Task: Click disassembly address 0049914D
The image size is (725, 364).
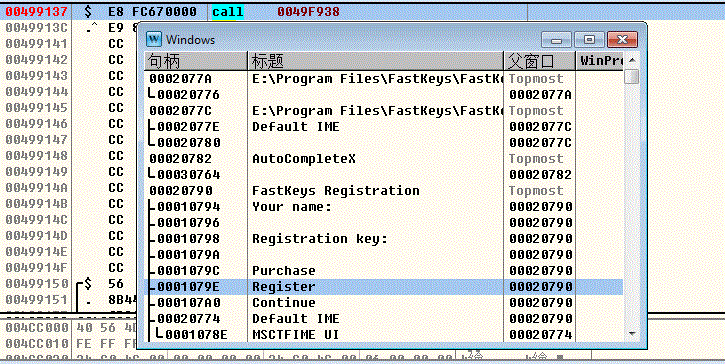Action: [x=37, y=236]
